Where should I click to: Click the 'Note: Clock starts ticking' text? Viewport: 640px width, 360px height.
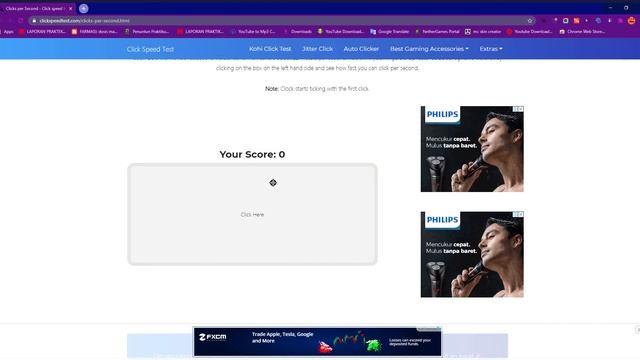[317, 89]
